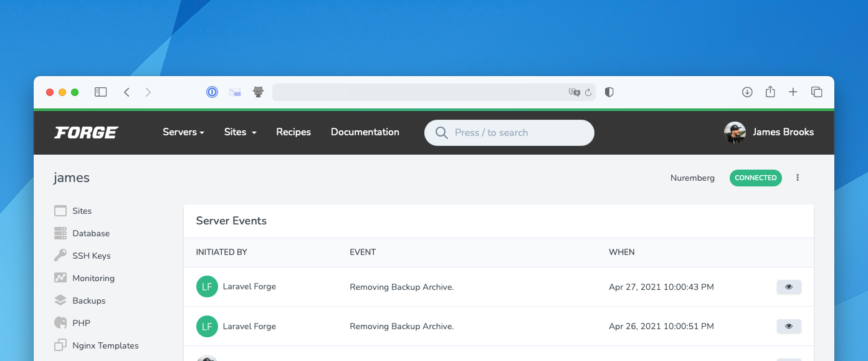Screen dimensions: 868x361
Task: Click the green CONNECTED status badge
Action: coord(755,178)
